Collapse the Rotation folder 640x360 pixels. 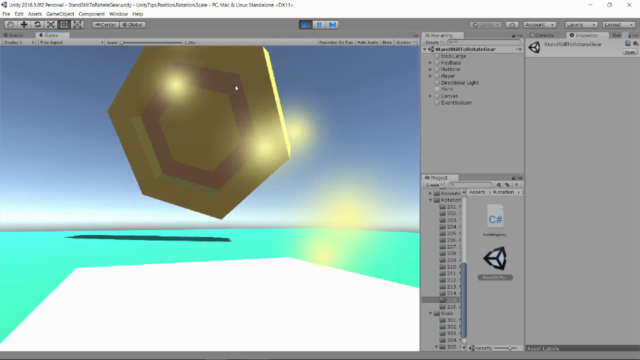[430, 200]
